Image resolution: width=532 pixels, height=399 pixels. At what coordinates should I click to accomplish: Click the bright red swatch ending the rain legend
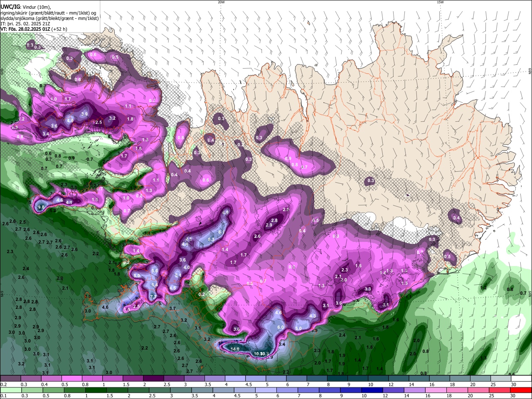[x=521, y=390]
